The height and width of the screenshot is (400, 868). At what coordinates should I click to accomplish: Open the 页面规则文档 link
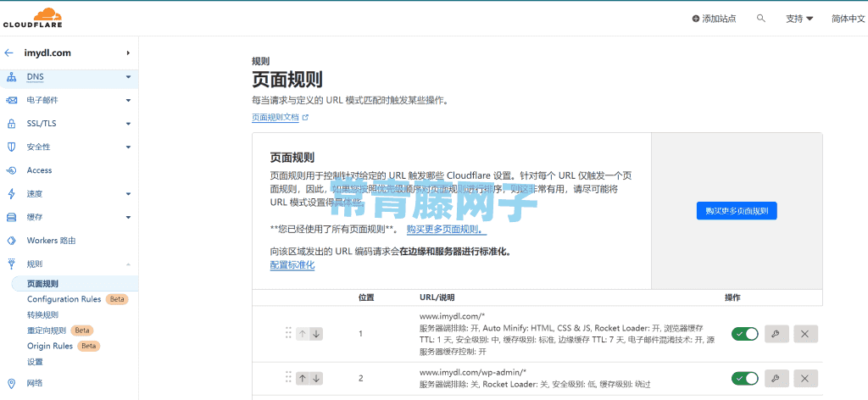tap(275, 117)
